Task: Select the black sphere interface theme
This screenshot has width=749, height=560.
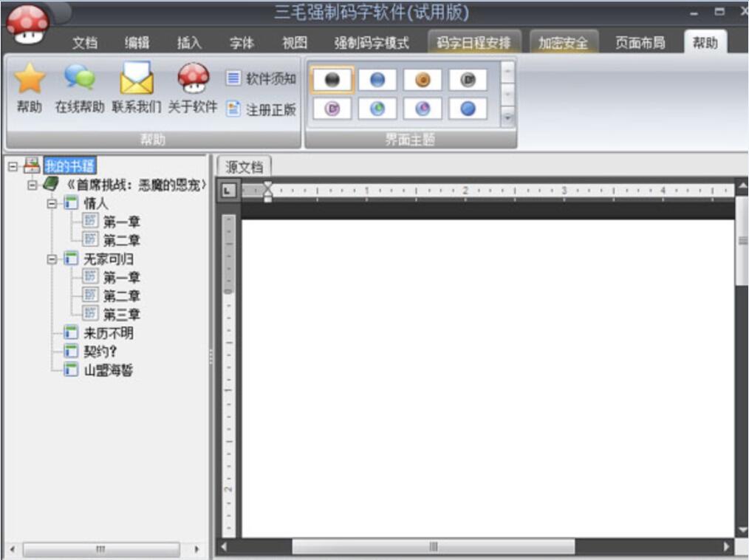Action: (x=332, y=80)
